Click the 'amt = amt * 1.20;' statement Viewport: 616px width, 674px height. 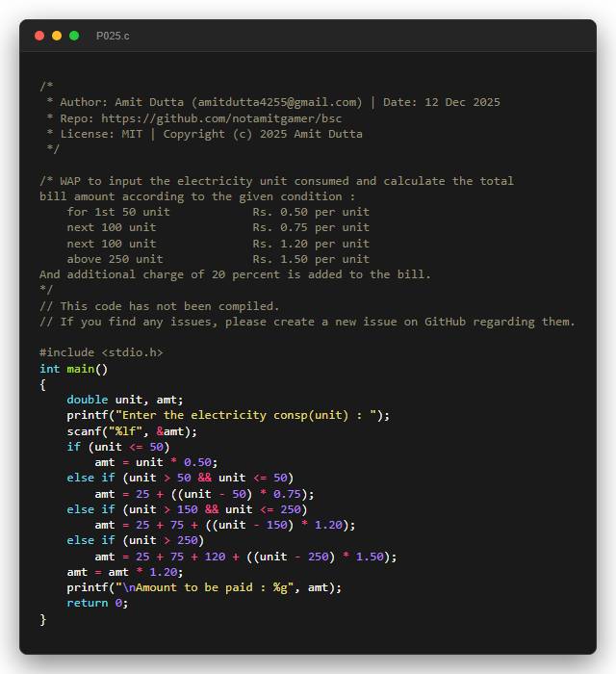125,572
